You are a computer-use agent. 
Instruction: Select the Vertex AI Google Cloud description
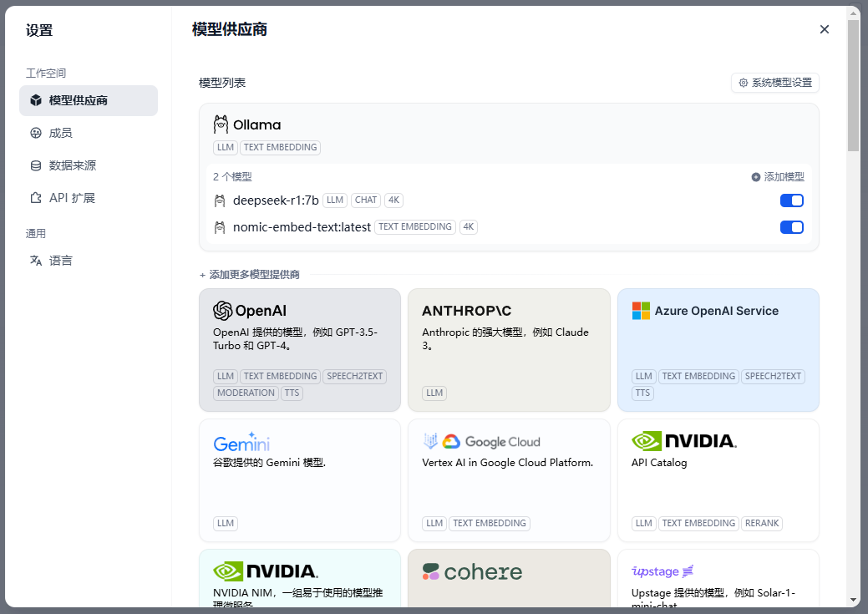[x=508, y=462]
